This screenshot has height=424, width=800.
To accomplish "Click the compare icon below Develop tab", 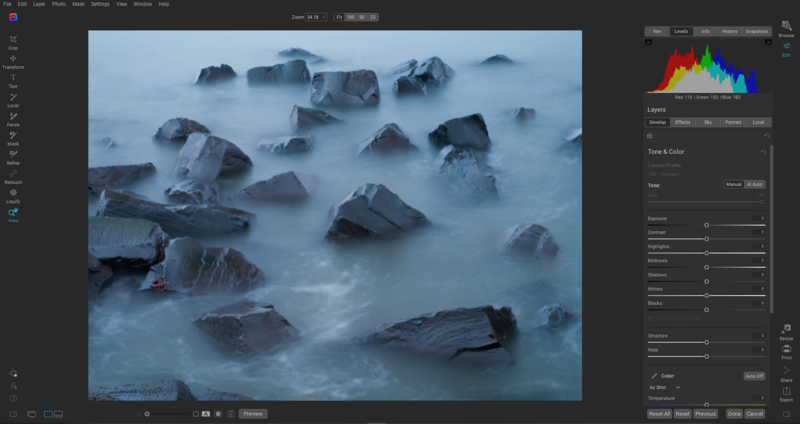I will [x=649, y=136].
